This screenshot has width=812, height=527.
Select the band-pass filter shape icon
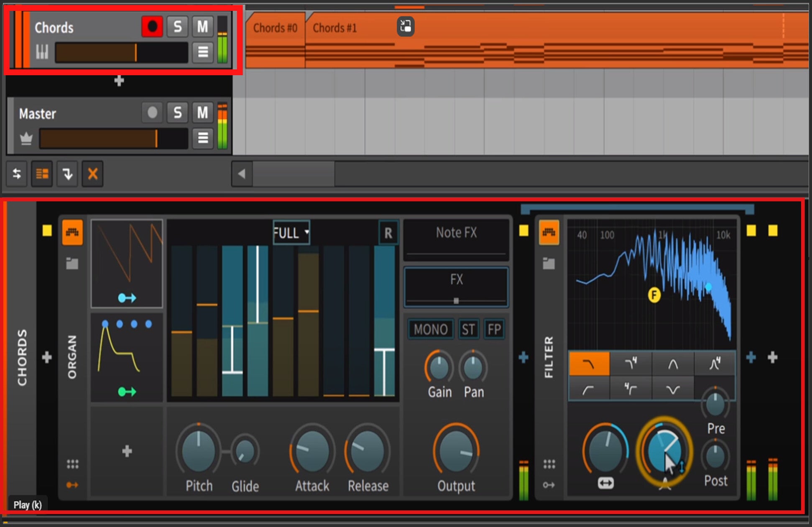coord(672,364)
